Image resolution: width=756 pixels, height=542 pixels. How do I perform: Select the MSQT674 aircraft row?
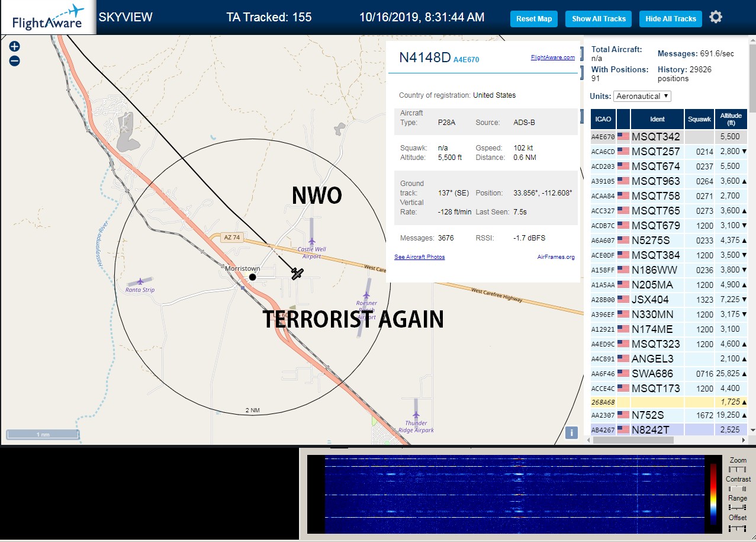point(669,166)
